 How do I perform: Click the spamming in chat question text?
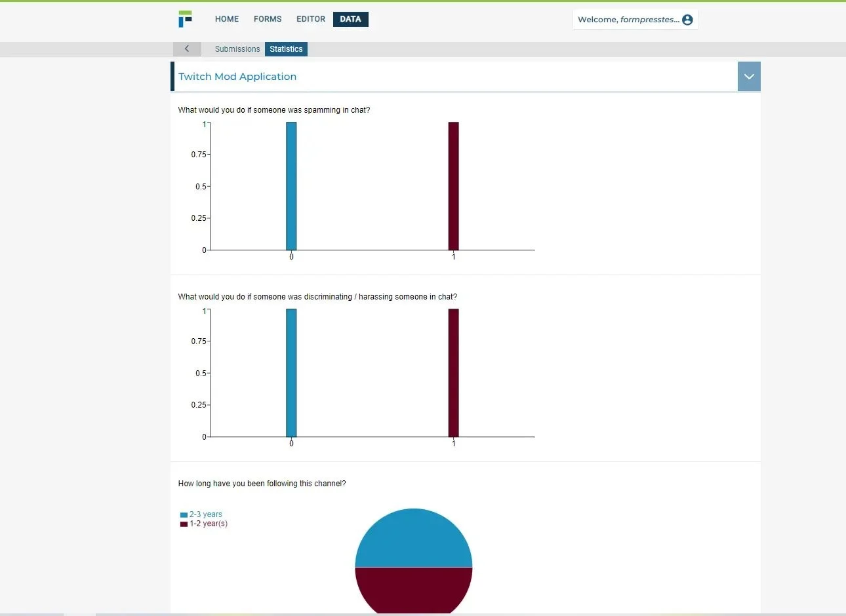click(x=274, y=110)
